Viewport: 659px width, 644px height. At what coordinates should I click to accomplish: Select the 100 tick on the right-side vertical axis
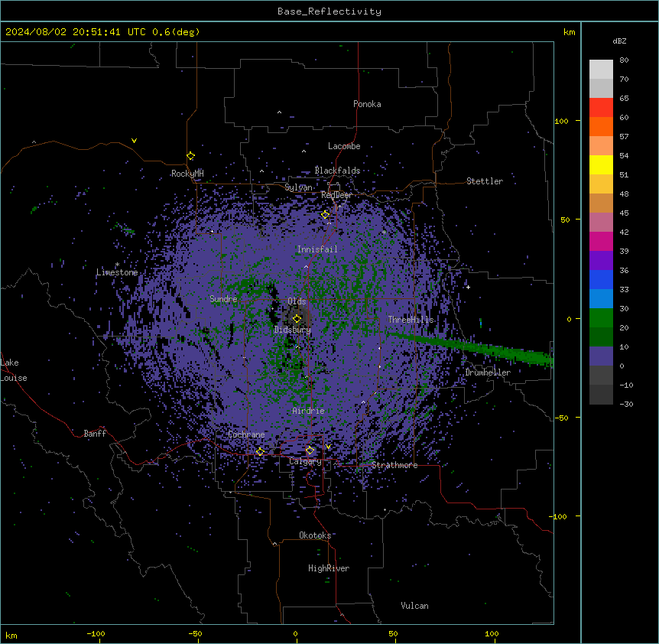(x=561, y=121)
